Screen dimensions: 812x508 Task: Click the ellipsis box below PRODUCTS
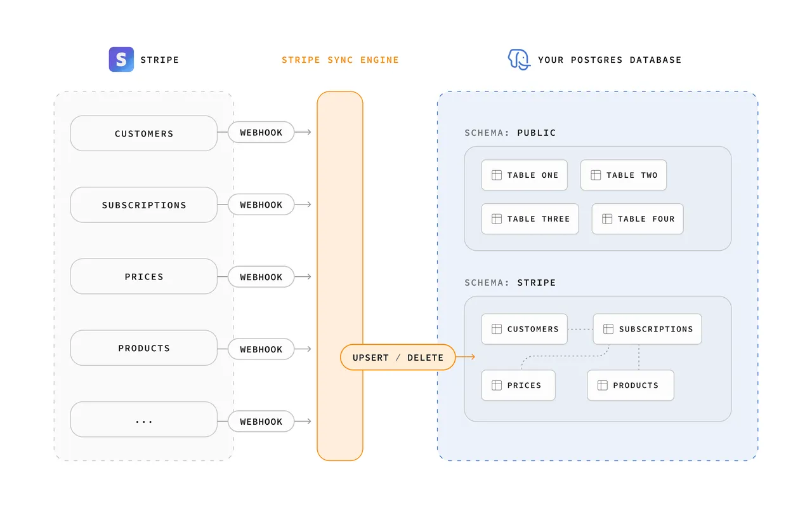pos(144,420)
